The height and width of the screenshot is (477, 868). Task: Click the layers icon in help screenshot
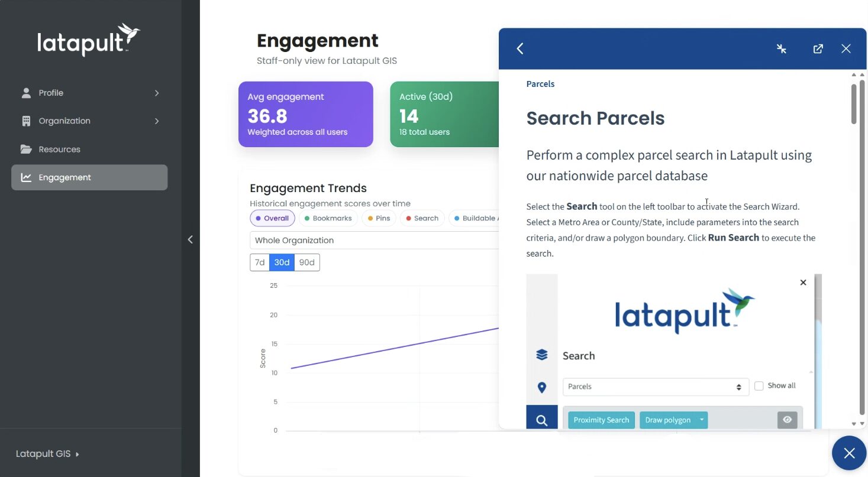541,355
